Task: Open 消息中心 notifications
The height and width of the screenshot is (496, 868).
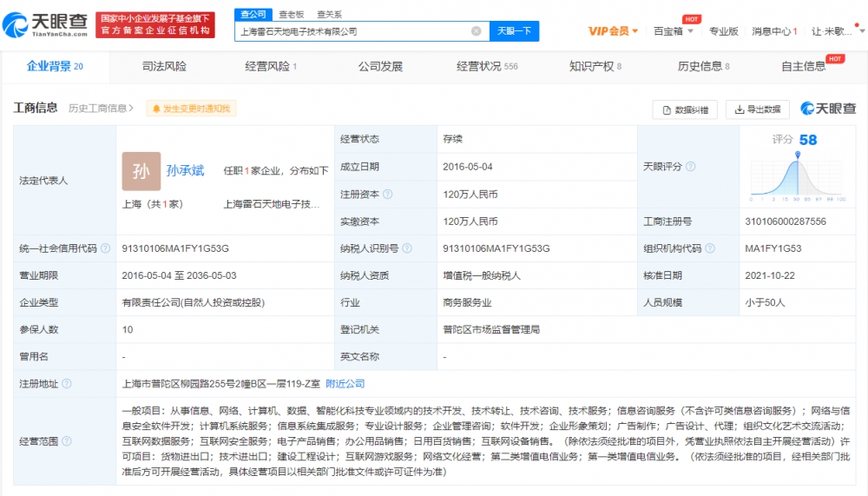Action: tap(774, 31)
